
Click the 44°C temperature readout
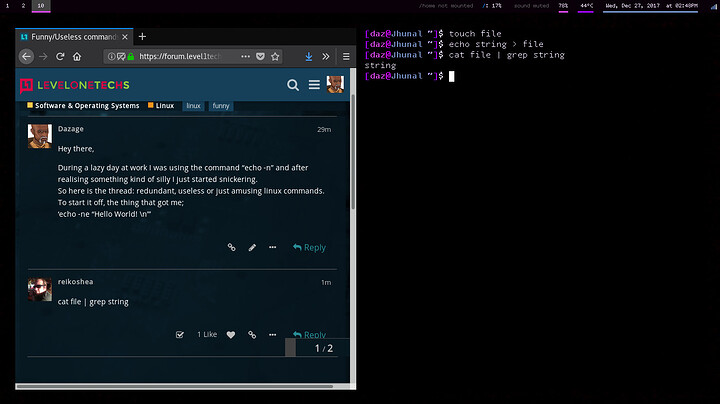(586, 6)
